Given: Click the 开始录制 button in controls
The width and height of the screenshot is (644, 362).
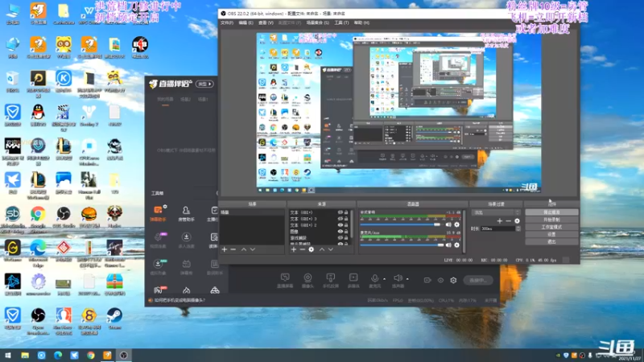Looking at the screenshot, I should (x=551, y=220).
